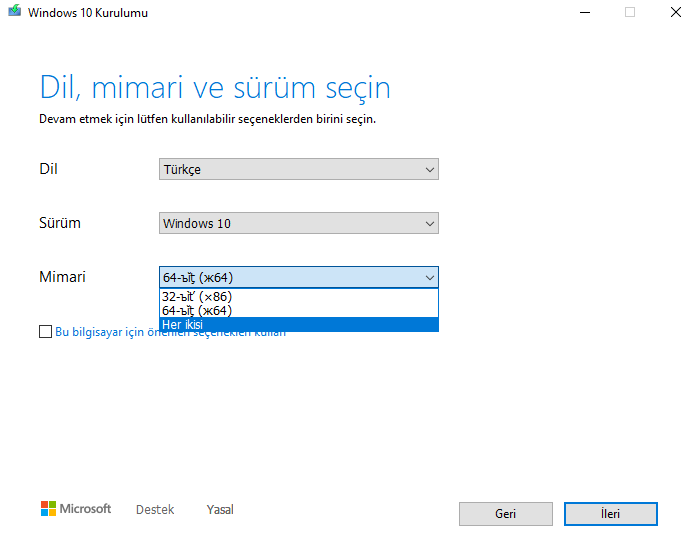
Task: Close the Windows 10 Kurulumu window
Action: [676, 12]
